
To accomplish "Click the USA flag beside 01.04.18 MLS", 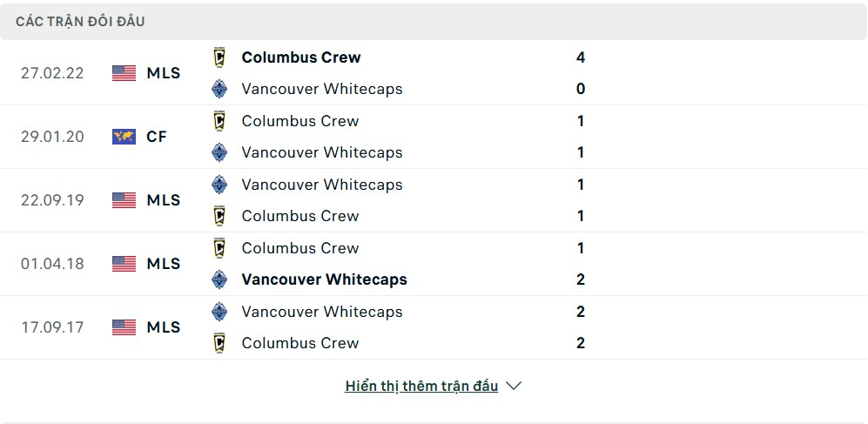I will pyautogui.click(x=124, y=264).
